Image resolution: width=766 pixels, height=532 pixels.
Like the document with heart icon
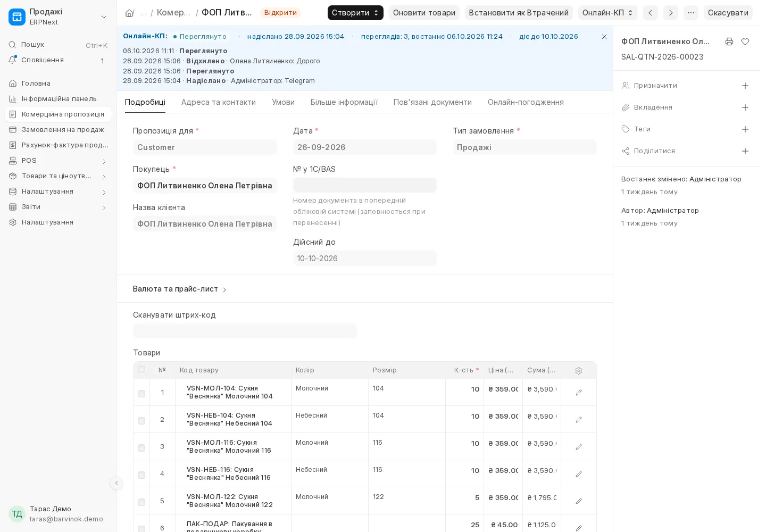[745, 41]
